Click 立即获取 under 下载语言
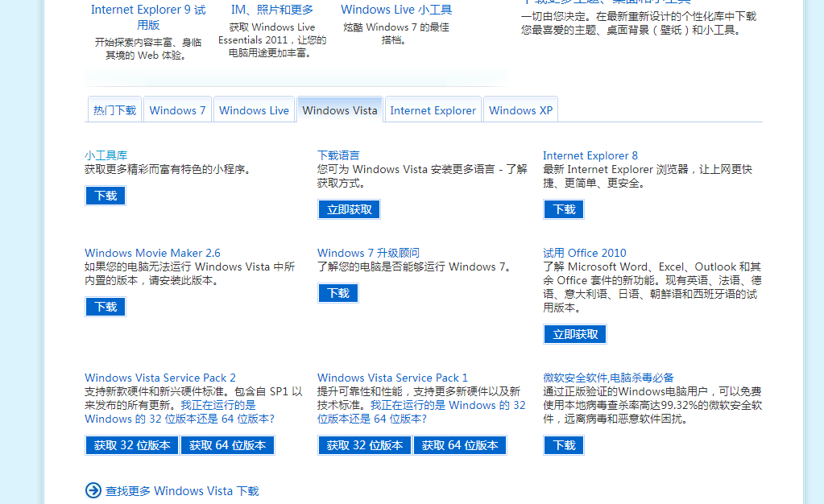Screen dimensions: 824x504 pyautogui.click(x=349, y=209)
